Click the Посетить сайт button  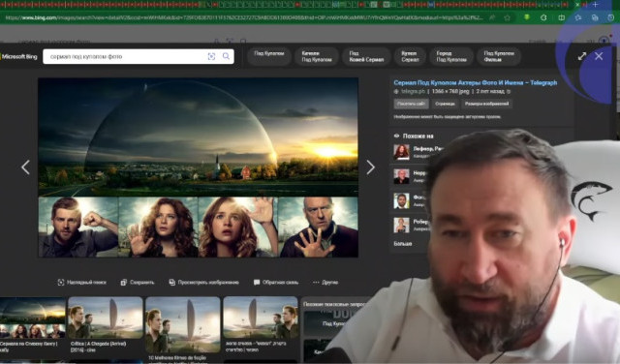[411, 104]
